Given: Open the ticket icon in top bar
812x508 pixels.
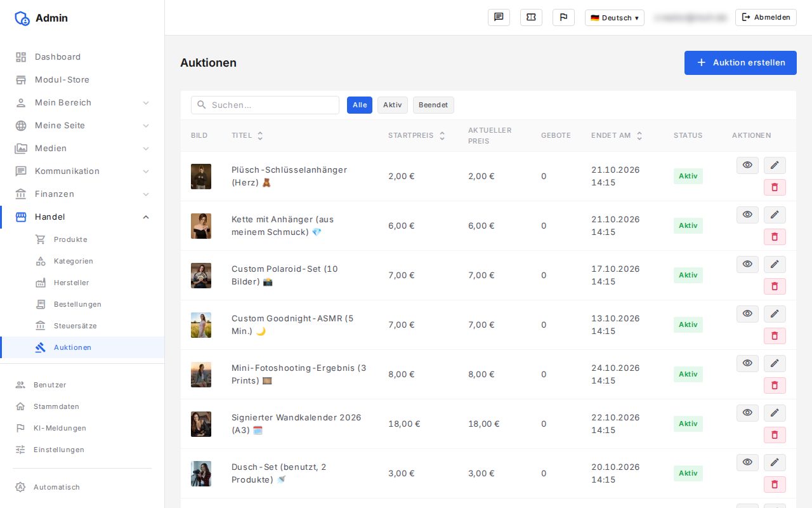Looking at the screenshot, I should (x=531, y=18).
